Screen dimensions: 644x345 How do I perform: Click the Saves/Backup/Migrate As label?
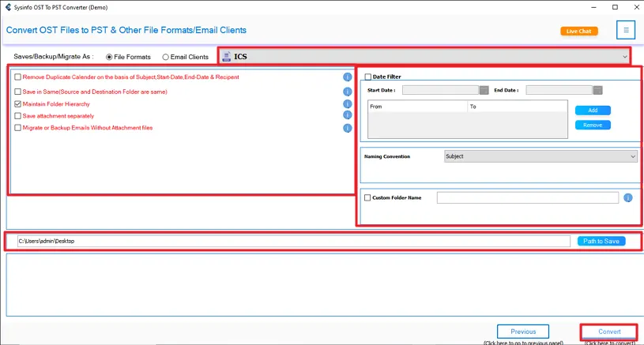(54, 57)
